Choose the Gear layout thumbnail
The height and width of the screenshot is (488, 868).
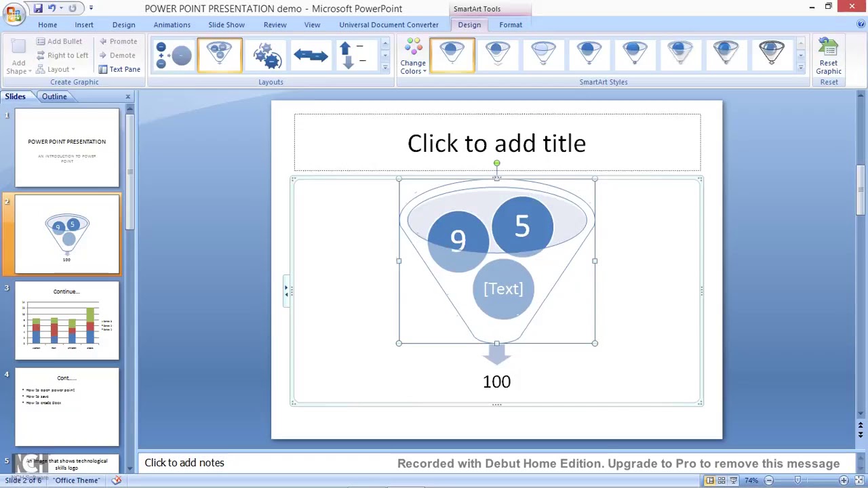point(266,56)
